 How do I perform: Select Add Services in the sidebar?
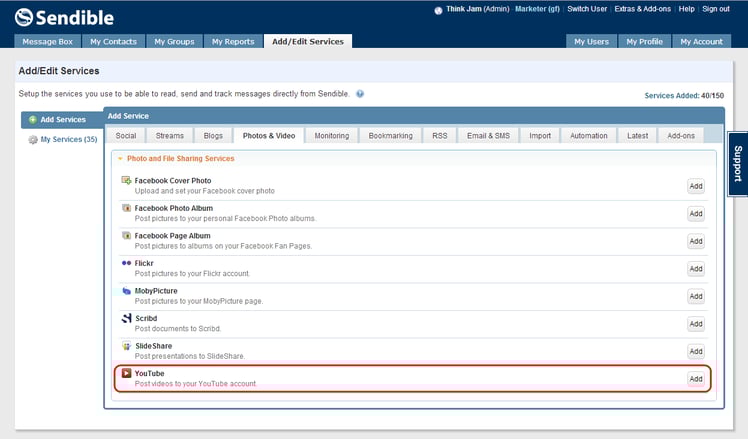tap(62, 120)
